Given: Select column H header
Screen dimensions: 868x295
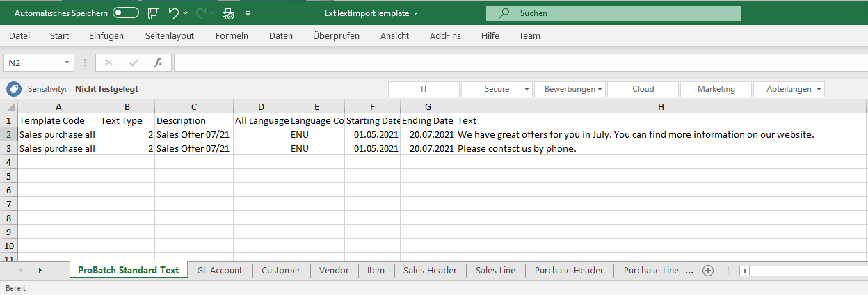Looking at the screenshot, I should coord(661,106).
